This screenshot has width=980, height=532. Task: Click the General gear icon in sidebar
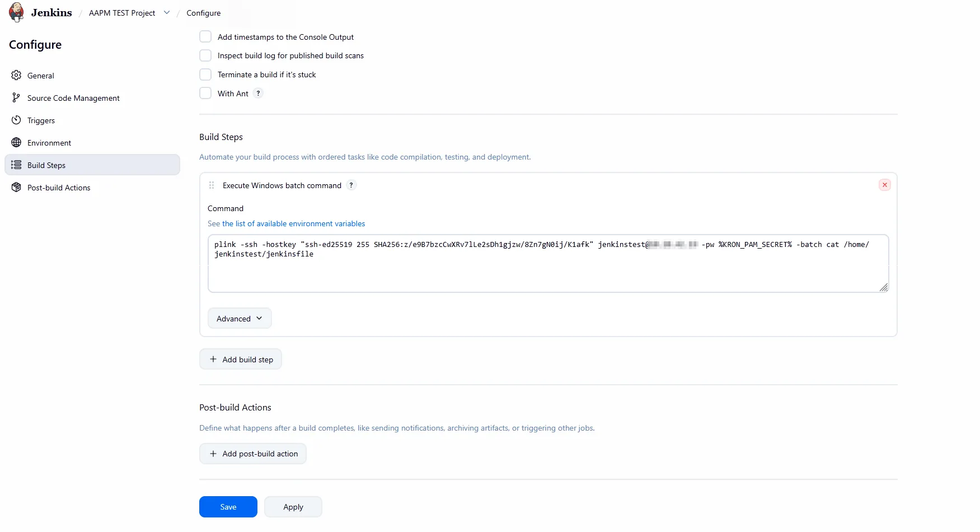coord(16,75)
